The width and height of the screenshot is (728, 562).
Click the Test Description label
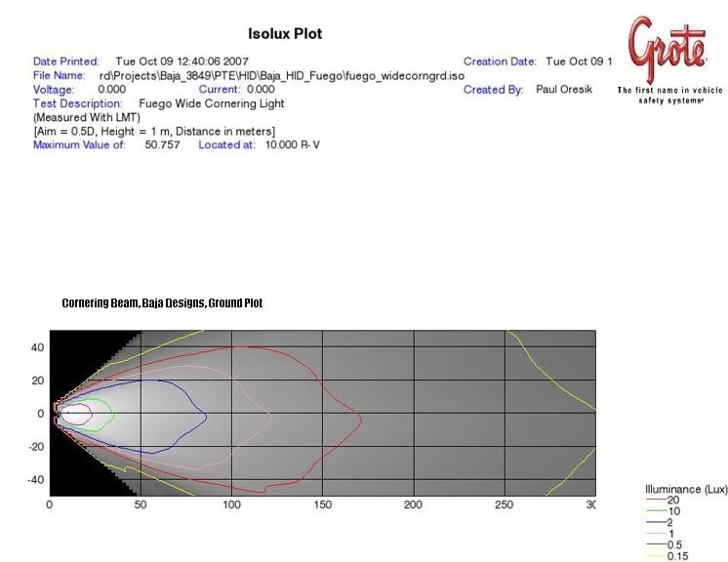point(77,103)
